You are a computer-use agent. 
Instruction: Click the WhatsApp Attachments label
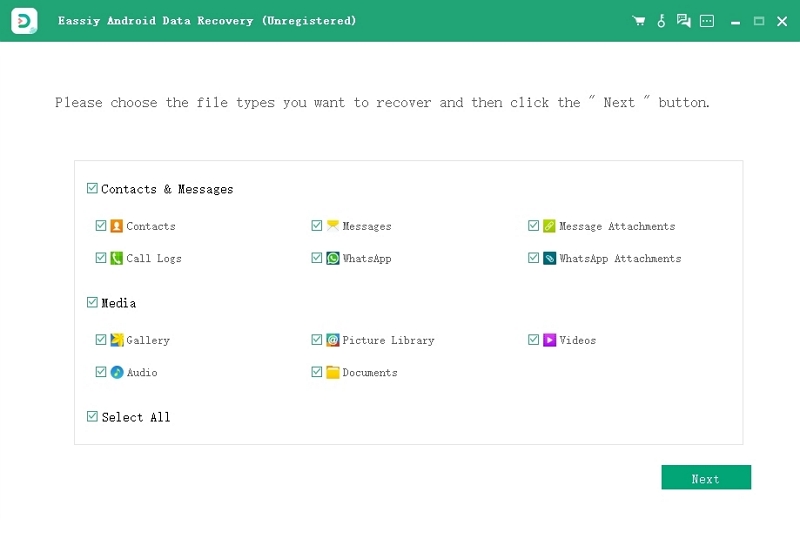(x=620, y=258)
